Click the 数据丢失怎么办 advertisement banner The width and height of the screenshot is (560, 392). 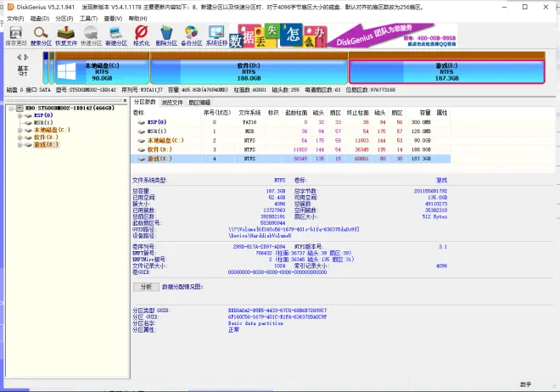[277, 36]
